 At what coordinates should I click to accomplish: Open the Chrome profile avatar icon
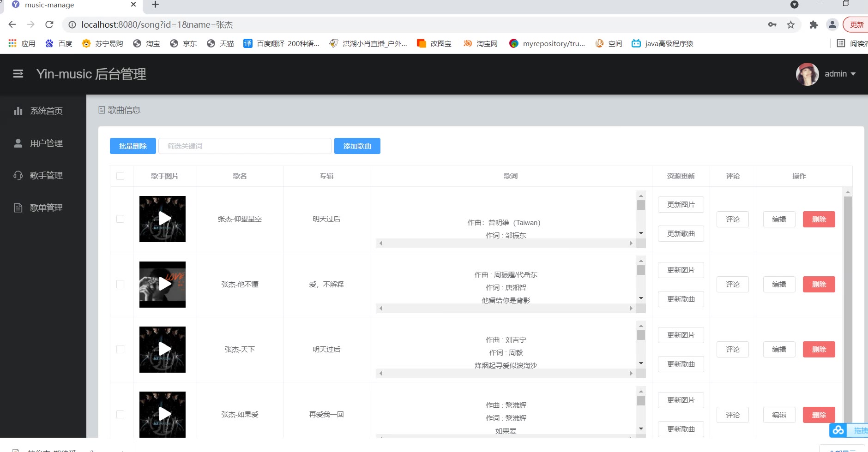coord(832,25)
